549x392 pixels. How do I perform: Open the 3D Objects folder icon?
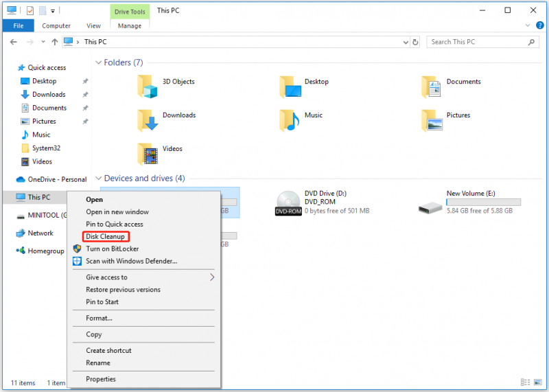tap(148, 87)
